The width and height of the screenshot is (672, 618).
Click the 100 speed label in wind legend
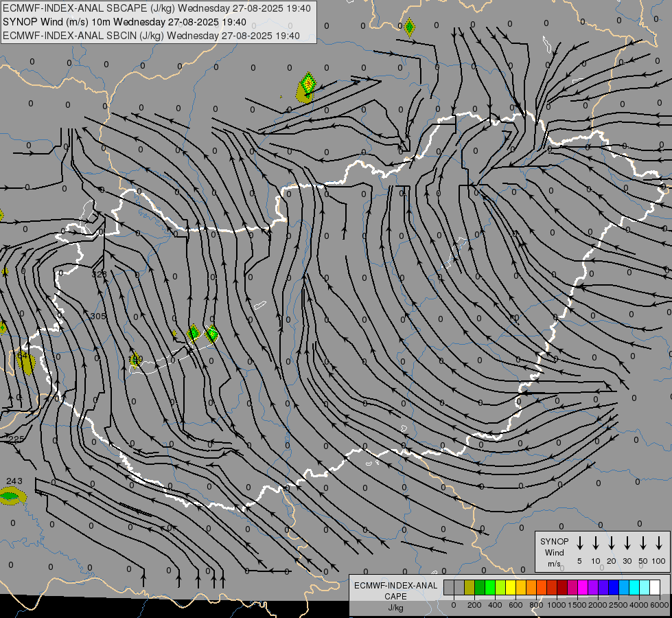[659, 561]
